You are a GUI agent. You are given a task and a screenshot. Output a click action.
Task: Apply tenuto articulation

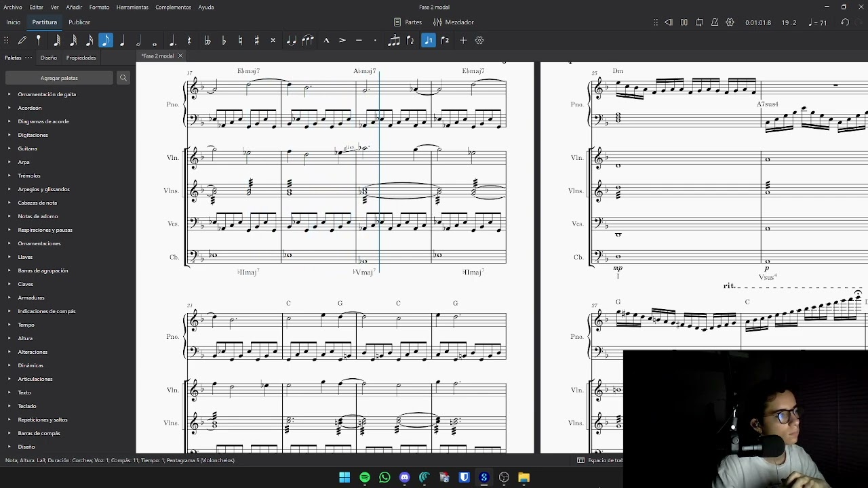pyautogui.click(x=359, y=41)
